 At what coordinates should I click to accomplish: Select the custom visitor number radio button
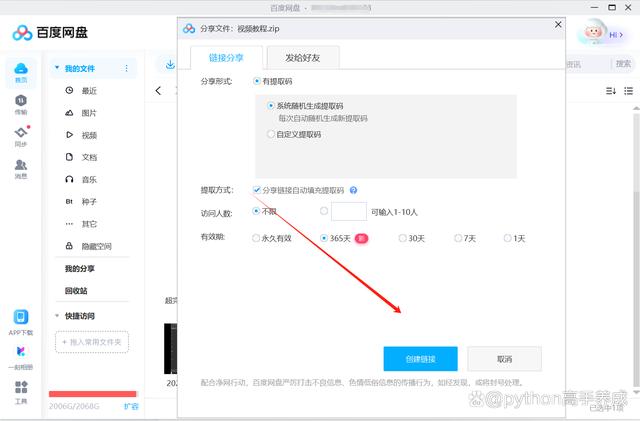pyautogui.click(x=324, y=211)
